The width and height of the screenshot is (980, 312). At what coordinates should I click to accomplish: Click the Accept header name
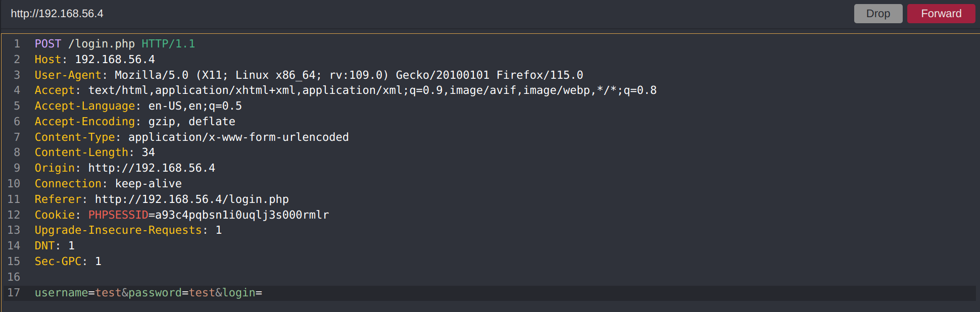[x=54, y=90]
